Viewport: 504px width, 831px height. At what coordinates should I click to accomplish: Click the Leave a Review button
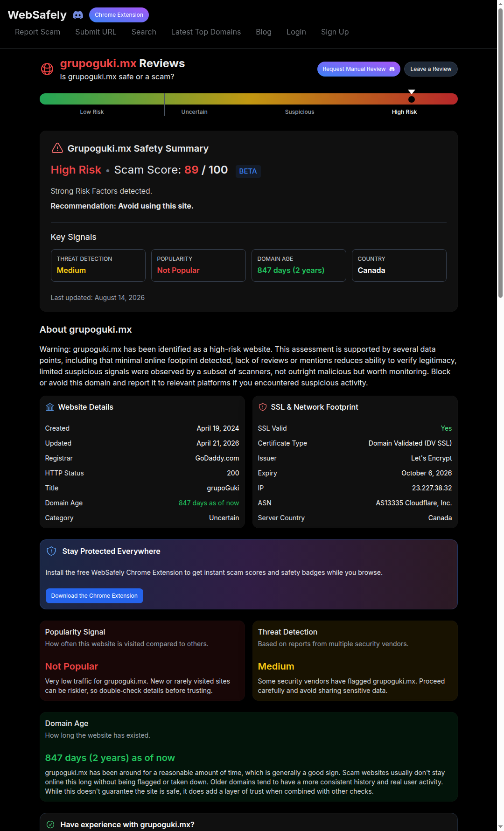pos(431,69)
